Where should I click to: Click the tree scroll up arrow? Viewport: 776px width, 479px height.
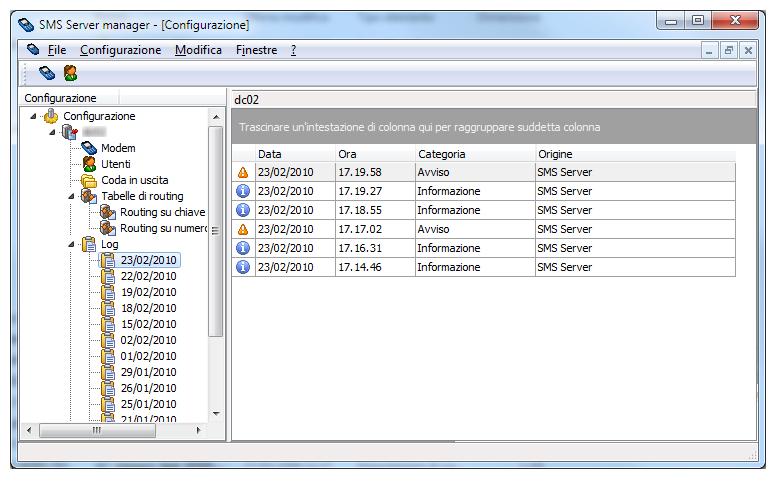[x=216, y=117]
